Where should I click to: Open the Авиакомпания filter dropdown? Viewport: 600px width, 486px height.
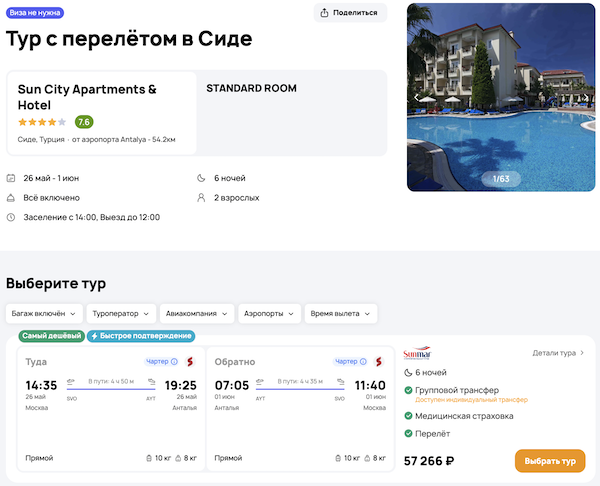coord(196,313)
